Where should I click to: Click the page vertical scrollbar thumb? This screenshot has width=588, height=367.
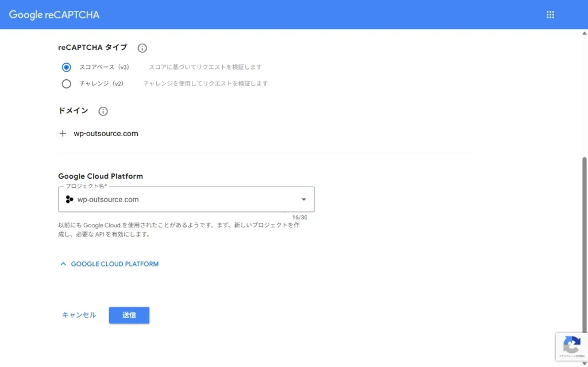pos(584,245)
